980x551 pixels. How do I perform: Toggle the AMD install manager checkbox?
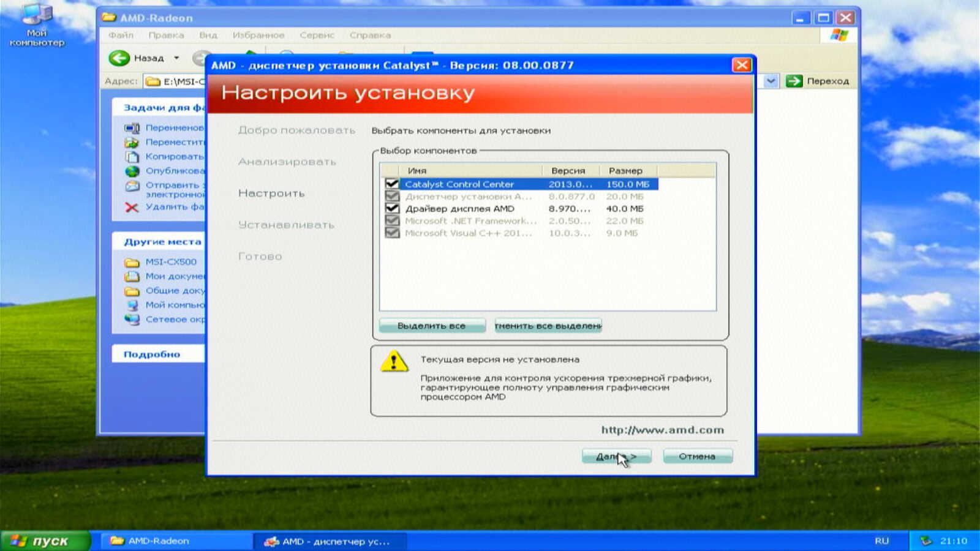pyautogui.click(x=392, y=196)
